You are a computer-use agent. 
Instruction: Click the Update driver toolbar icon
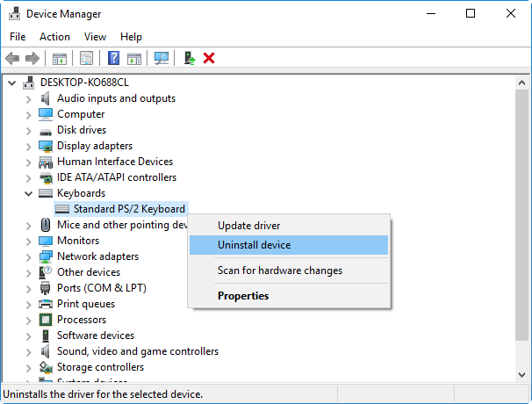click(x=189, y=58)
